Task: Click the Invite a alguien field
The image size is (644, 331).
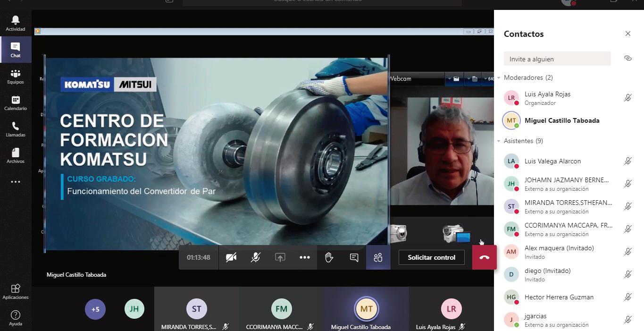Action: pyautogui.click(x=557, y=59)
